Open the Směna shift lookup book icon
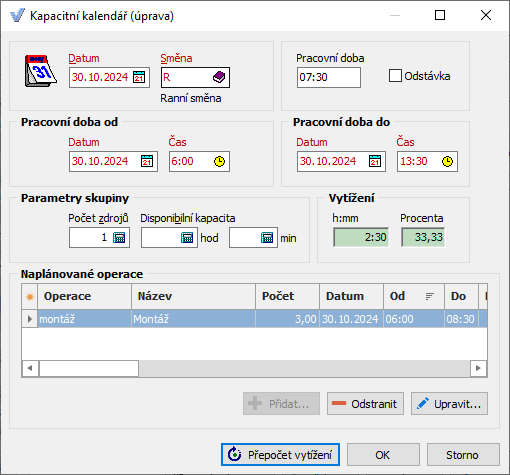 (x=219, y=77)
